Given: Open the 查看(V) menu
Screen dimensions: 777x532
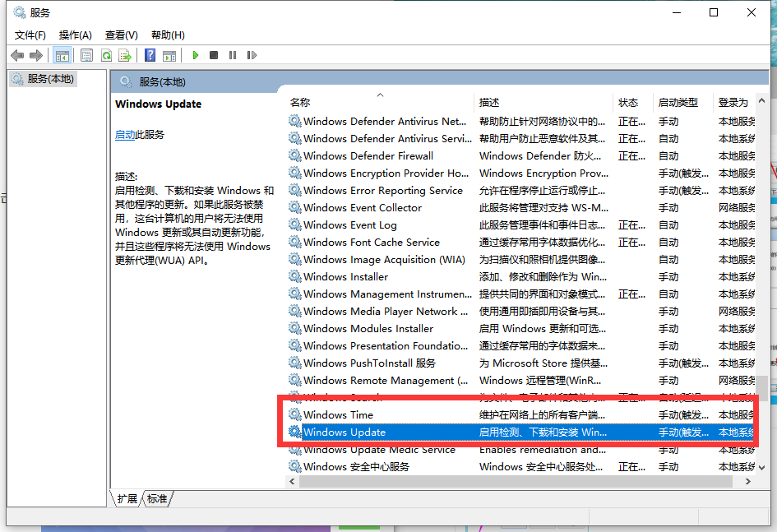Looking at the screenshot, I should (122, 35).
